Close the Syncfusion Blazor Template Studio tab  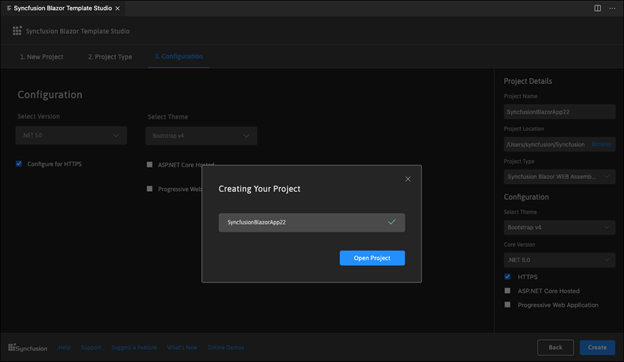point(117,8)
